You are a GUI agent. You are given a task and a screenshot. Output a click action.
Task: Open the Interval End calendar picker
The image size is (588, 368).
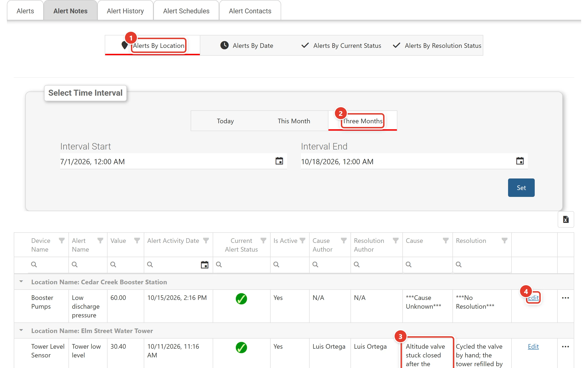(520, 161)
